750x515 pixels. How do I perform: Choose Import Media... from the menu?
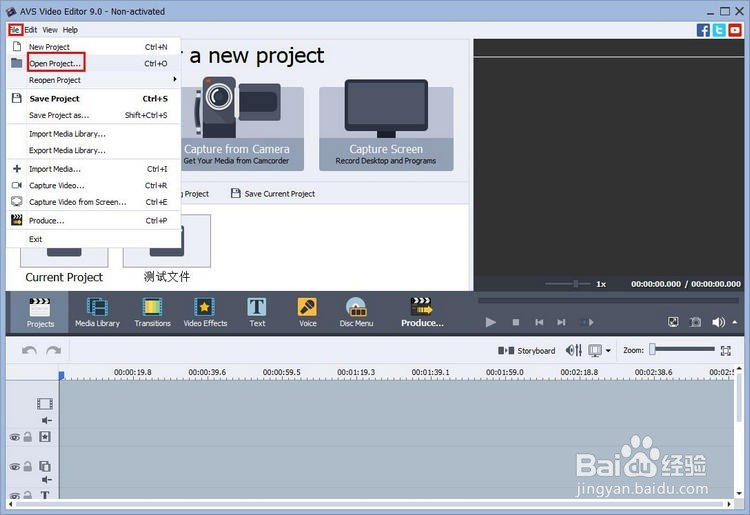94,169
